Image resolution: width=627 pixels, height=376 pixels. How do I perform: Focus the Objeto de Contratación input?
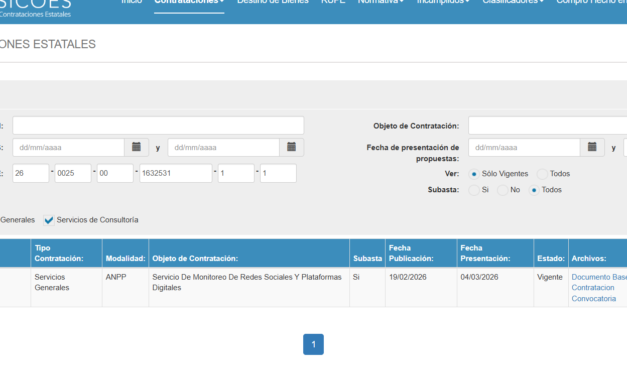pos(547,126)
